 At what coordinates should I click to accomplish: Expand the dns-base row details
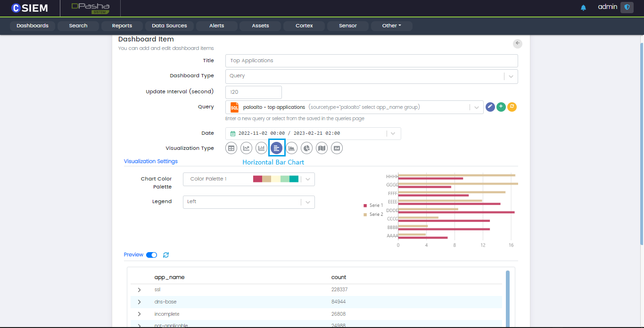(x=139, y=302)
